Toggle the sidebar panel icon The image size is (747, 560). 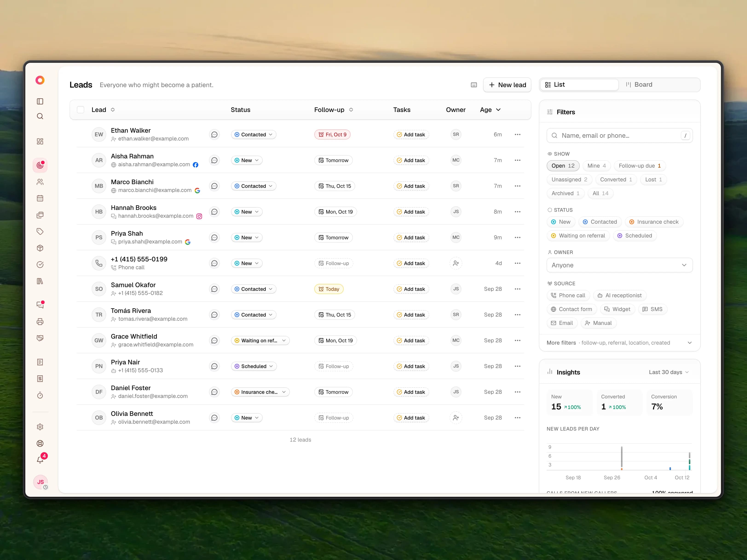[40, 101]
